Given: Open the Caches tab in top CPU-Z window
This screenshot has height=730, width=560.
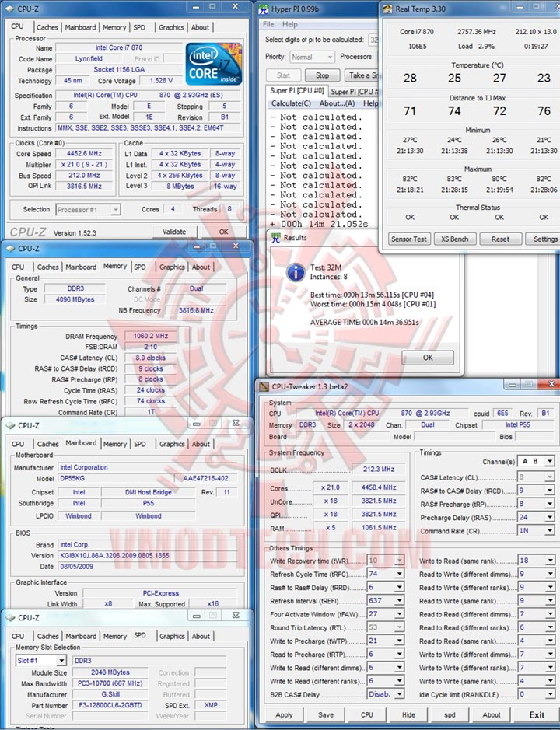Looking at the screenshot, I should (x=47, y=27).
